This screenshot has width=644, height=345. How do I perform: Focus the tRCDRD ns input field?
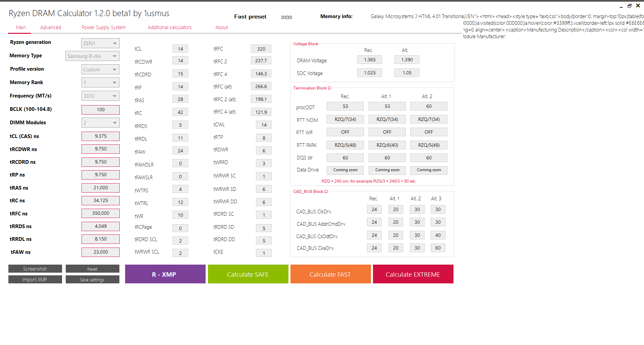click(x=101, y=162)
